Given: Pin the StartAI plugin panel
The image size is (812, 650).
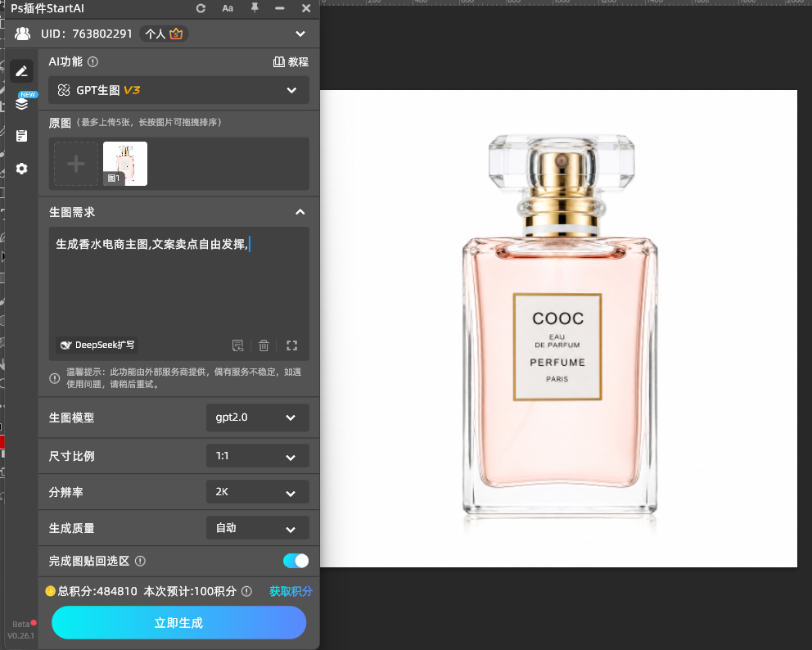Looking at the screenshot, I should pos(255,7).
